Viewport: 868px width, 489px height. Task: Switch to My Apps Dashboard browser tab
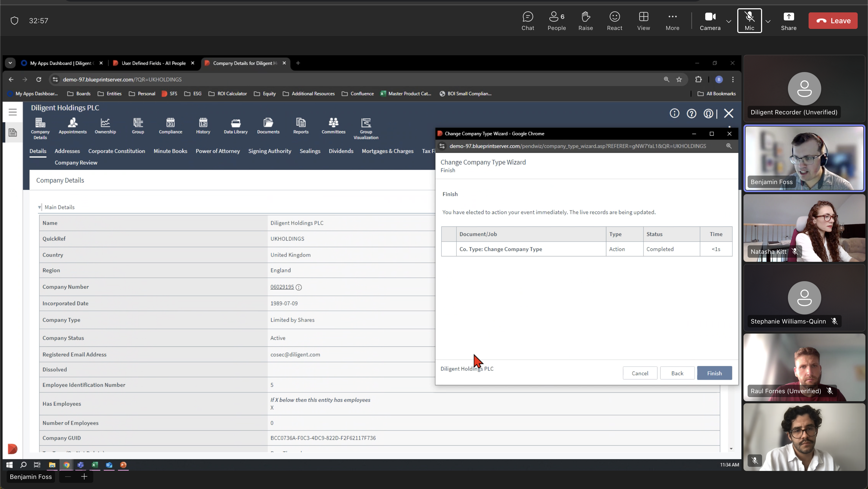pyautogui.click(x=62, y=63)
